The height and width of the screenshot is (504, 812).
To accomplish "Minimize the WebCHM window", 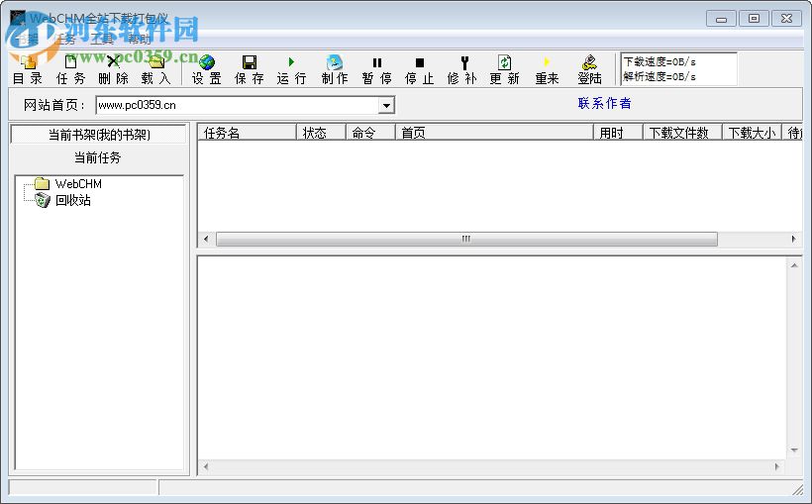I will (721, 19).
